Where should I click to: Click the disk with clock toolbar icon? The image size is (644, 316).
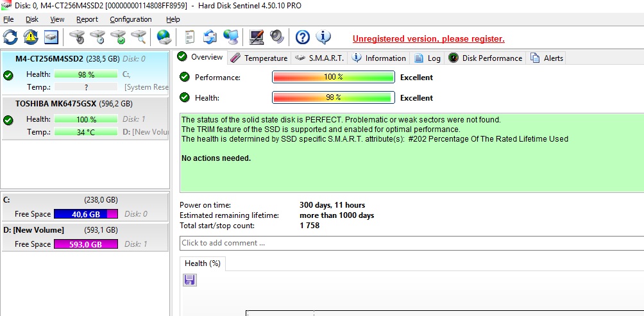tap(97, 37)
